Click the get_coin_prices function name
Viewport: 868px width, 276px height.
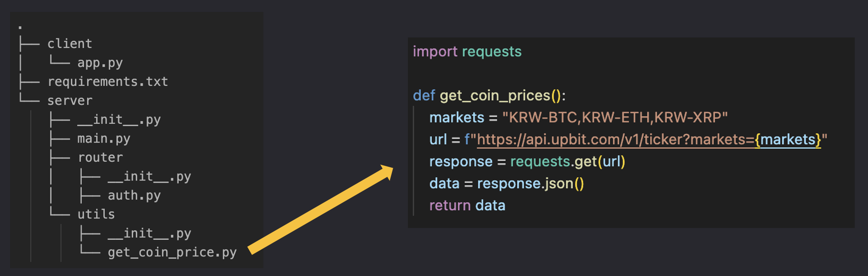pyautogui.click(x=495, y=96)
